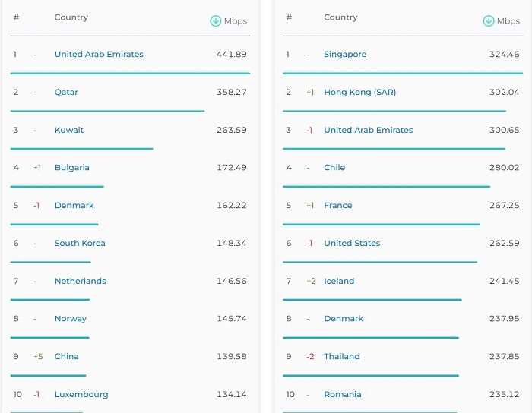Select Romania ranked tenth

tap(343, 395)
